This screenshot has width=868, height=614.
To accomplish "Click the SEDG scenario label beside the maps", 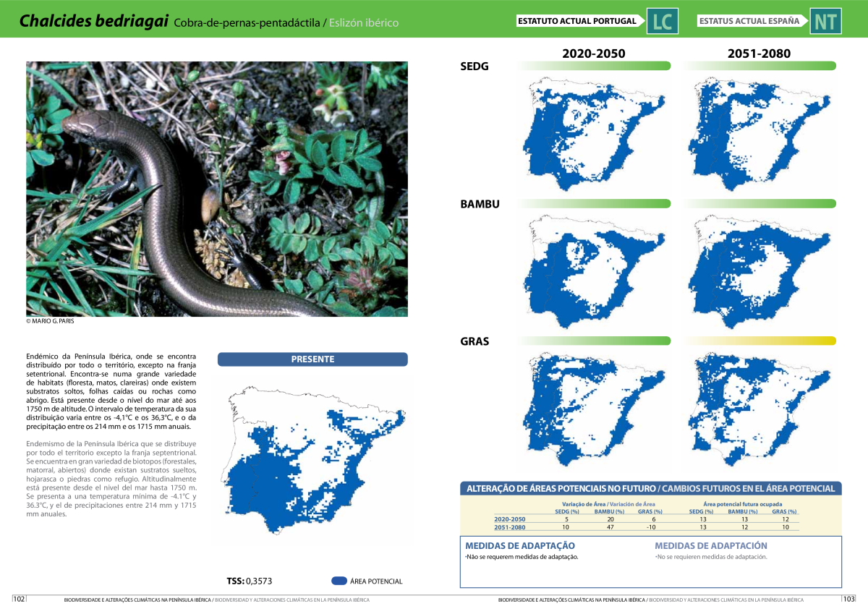I will (475, 67).
